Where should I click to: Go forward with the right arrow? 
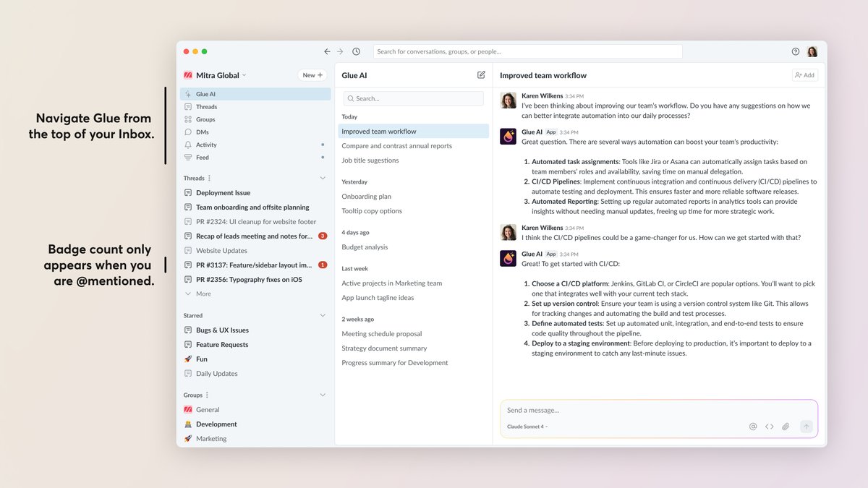point(340,51)
